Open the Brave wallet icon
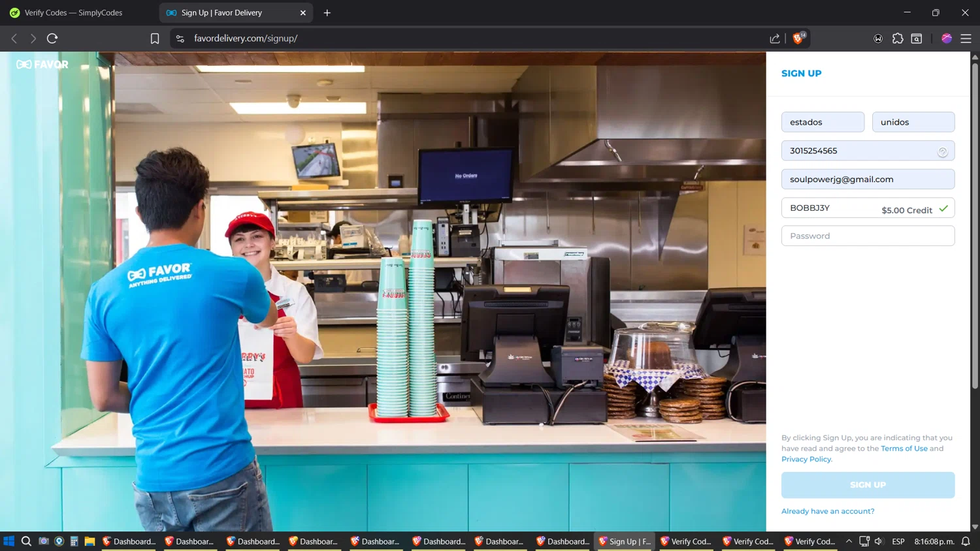The height and width of the screenshot is (551, 980). click(x=917, y=39)
